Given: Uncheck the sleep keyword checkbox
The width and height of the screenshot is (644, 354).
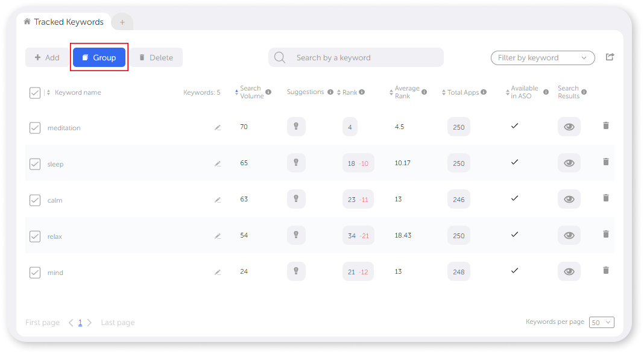Looking at the screenshot, I should click(35, 164).
